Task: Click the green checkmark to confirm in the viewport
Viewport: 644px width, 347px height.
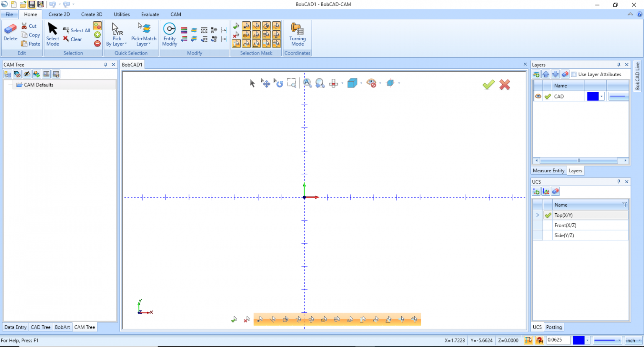Action: pyautogui.click(x=488, y=84)
